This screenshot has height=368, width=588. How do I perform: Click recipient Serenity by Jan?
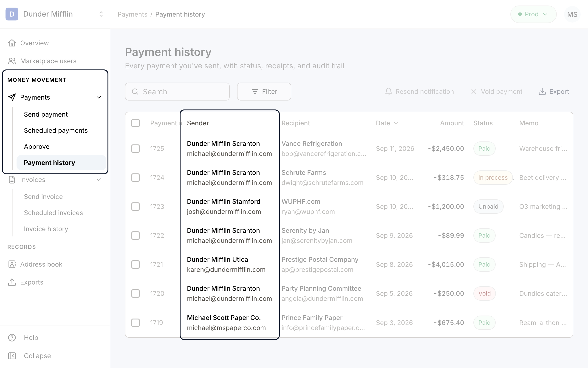305,230
